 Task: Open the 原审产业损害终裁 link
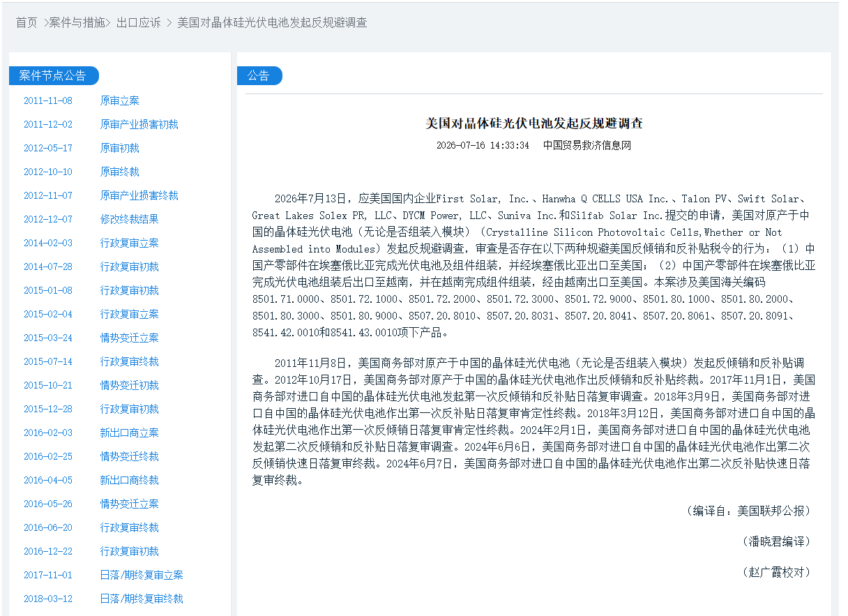139,195
